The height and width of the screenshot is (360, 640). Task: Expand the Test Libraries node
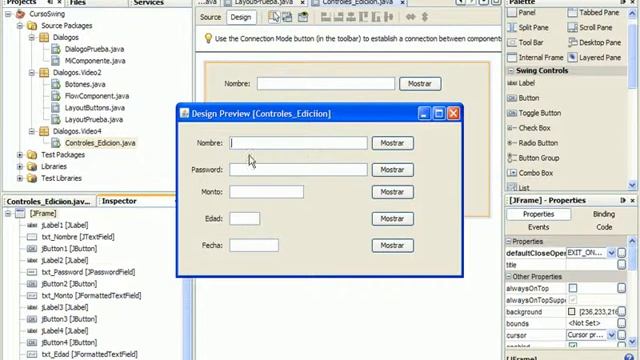(20, 178)
